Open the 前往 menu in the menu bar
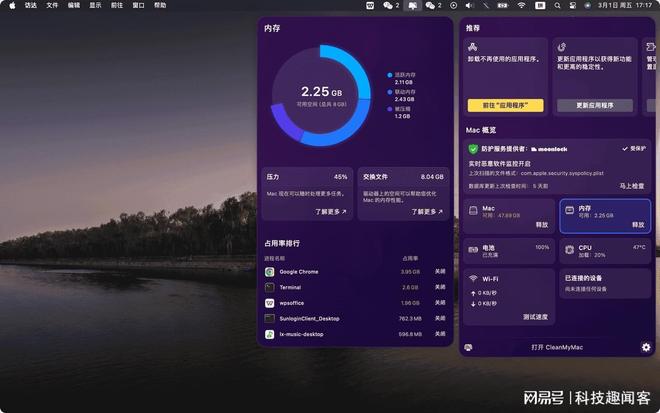660x413 pixels. pos(117,5)
